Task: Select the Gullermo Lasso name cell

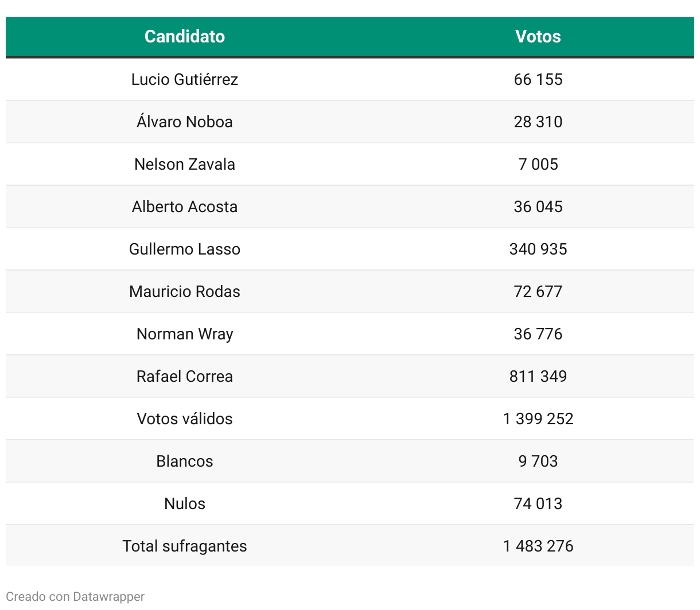Action: [x=185, y=249]
